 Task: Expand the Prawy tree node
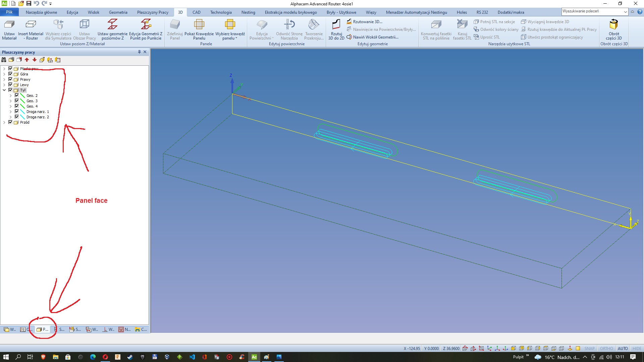(x=4, y=79)
